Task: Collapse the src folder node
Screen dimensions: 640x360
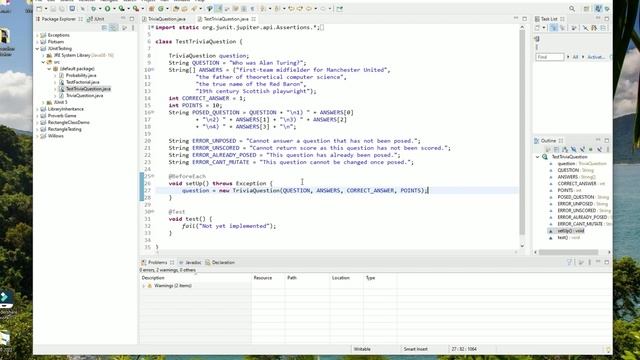Action: pos(43,62)
